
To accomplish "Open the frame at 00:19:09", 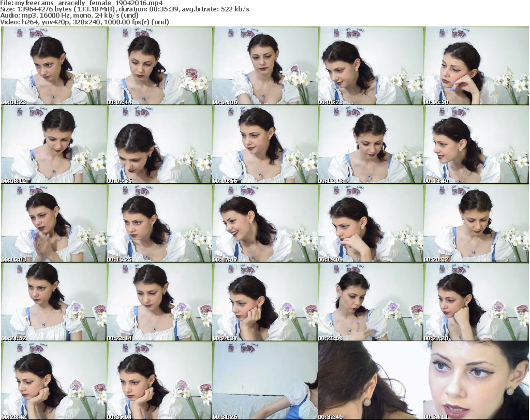I will pos(371,223).
